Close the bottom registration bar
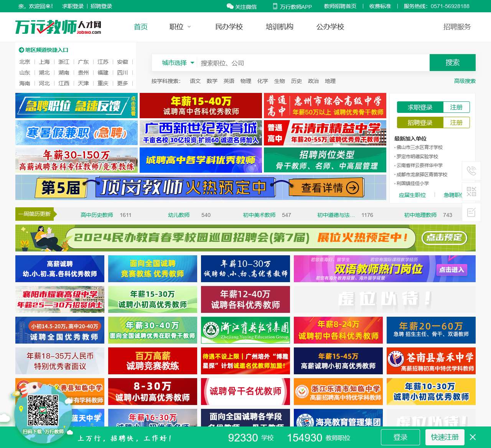The image size is (491, 448). click(x=473, y=437)
